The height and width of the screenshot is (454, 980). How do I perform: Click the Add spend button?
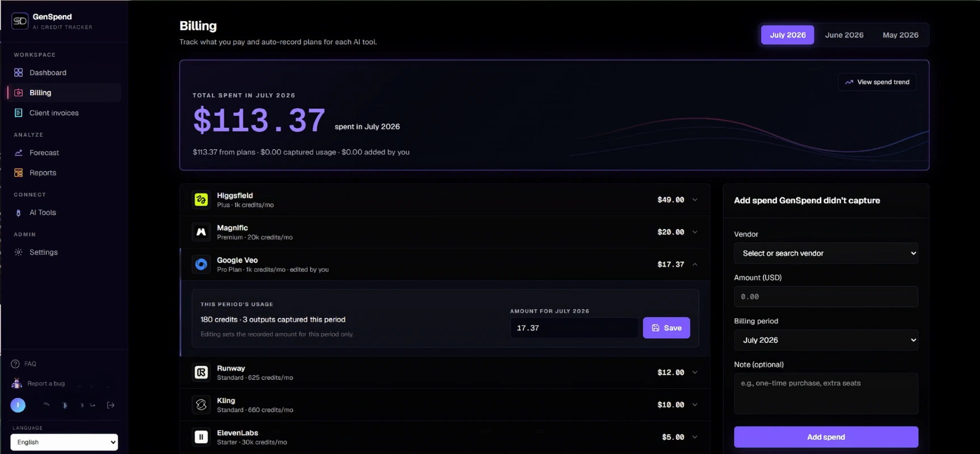click(x=826, y=437)
